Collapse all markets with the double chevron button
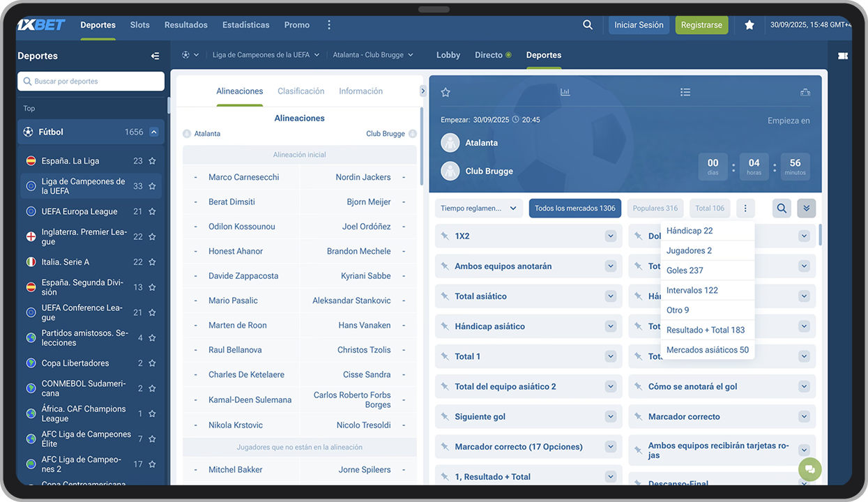868x502 pixels. pyautogui.click(x=807, y=208)
